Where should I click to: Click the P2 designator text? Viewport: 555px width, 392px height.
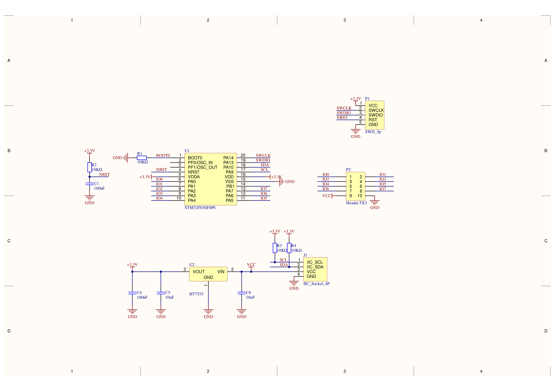point(348,170)
